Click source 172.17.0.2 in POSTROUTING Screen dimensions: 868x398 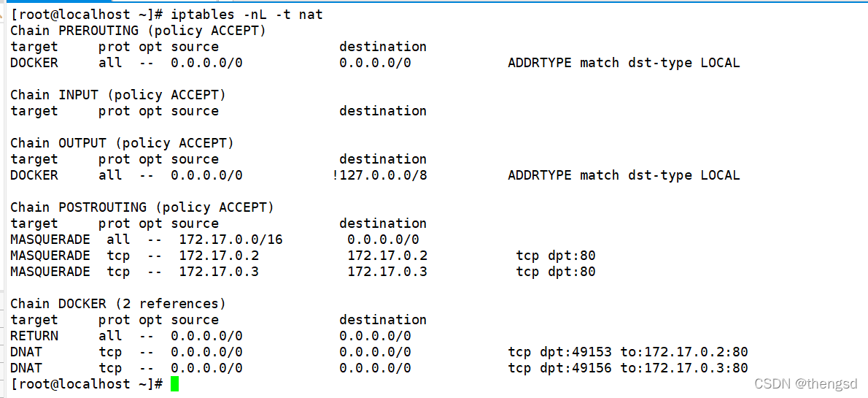click(219, 256)
